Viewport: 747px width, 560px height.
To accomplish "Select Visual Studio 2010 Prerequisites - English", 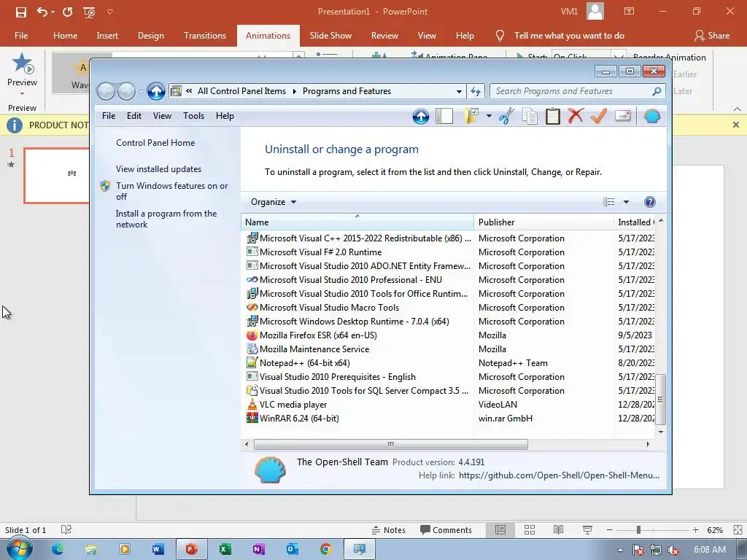I will [x=337, y=377].
